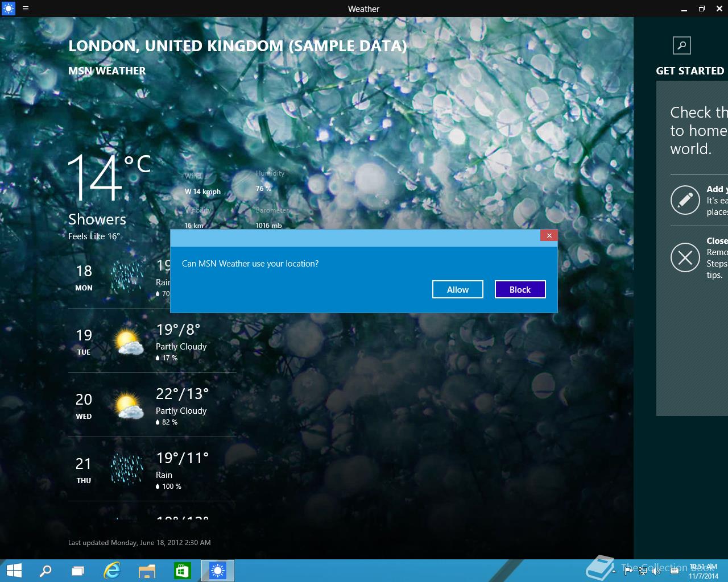Click Feels Like 16° text
Image resolution: width=728 pixels, height=582 pixels.
(x=94, y=236)
